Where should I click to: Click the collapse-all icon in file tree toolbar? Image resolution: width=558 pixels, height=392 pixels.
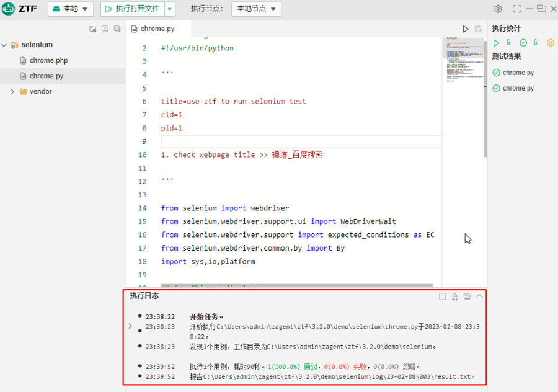117,29
